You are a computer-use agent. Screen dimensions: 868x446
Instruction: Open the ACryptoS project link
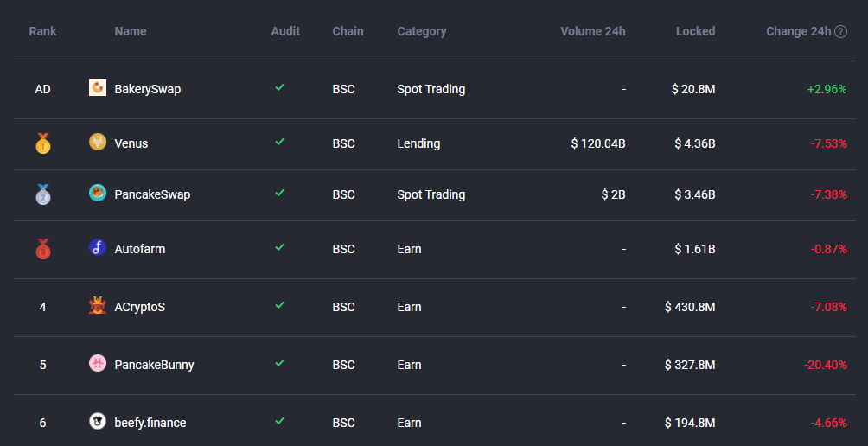(140, 307)
